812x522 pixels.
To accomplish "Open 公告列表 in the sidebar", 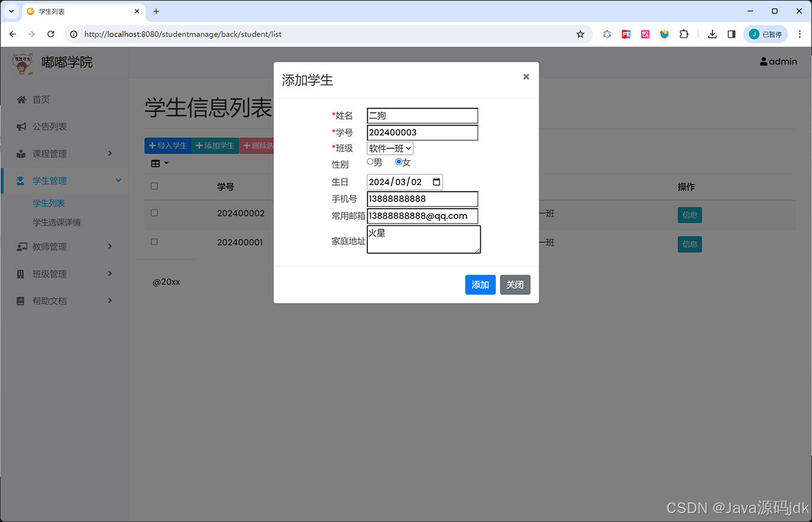I will tap(50, 127).
